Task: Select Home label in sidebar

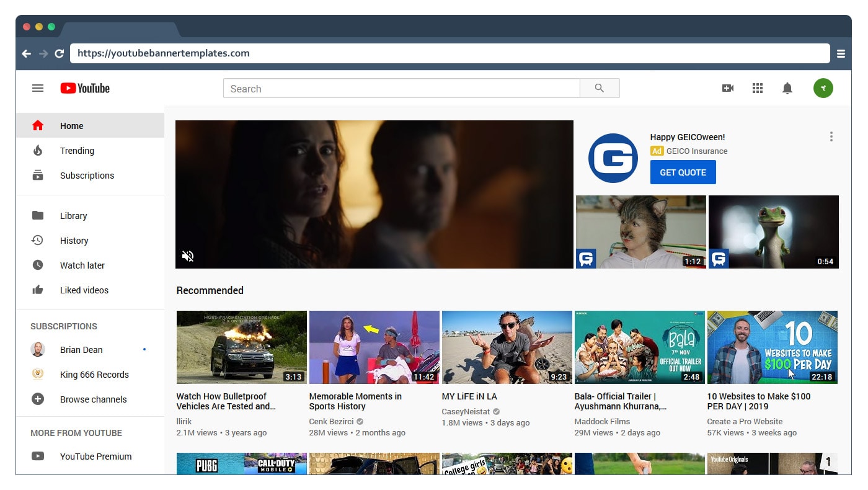Action: 71,126
